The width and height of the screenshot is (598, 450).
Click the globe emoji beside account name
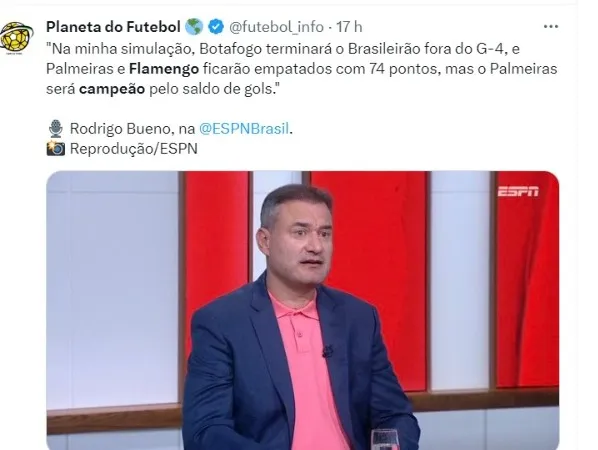pos(194,27)
